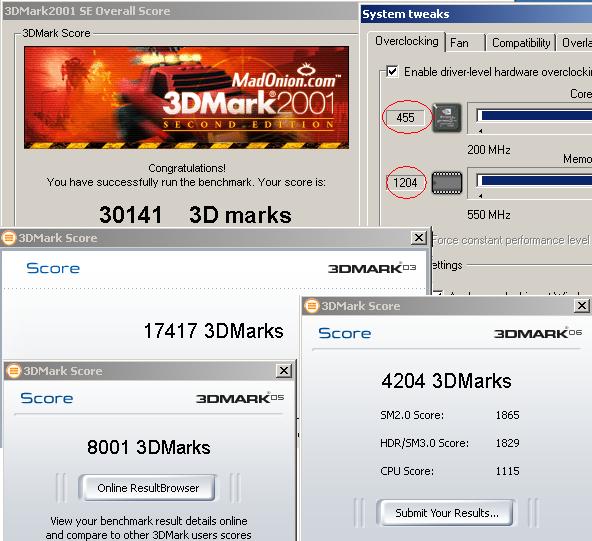Image resolution: width=592 pixels, height=541 pixels.
Task: Close the 3DMark05 score window
Action: [x=284, y=371]
